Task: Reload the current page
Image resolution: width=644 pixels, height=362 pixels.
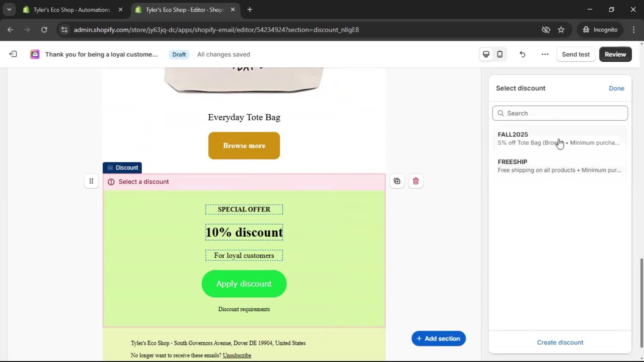Action: [44, 29]
